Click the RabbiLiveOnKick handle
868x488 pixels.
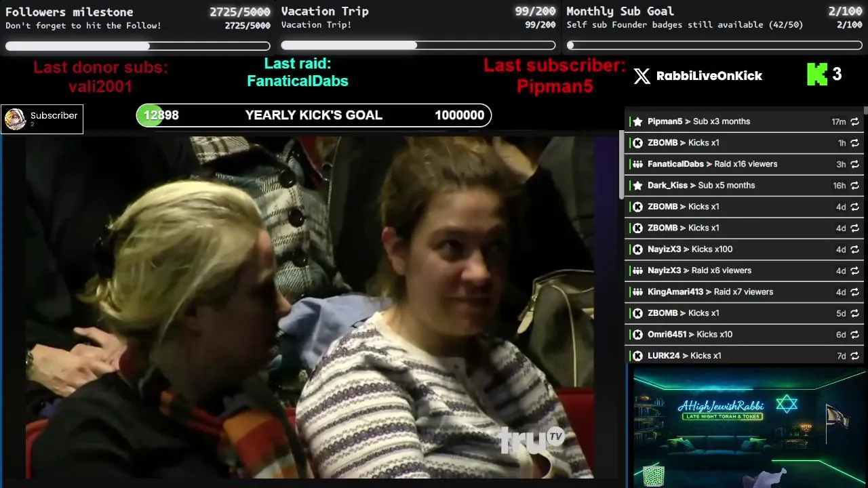click(709, 76)
